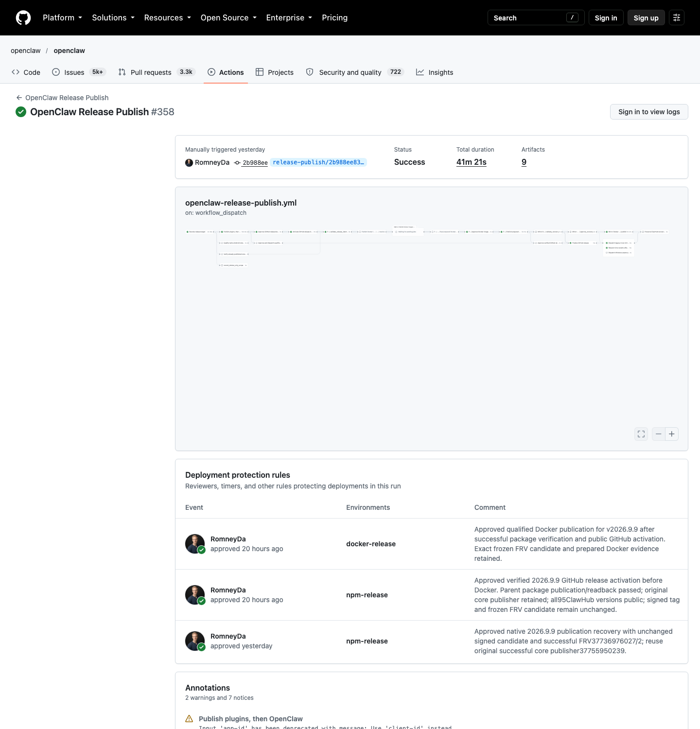Click the commit icon beside 2b988ee
This screenshot has width=700, height=729.
coord(237,163)
